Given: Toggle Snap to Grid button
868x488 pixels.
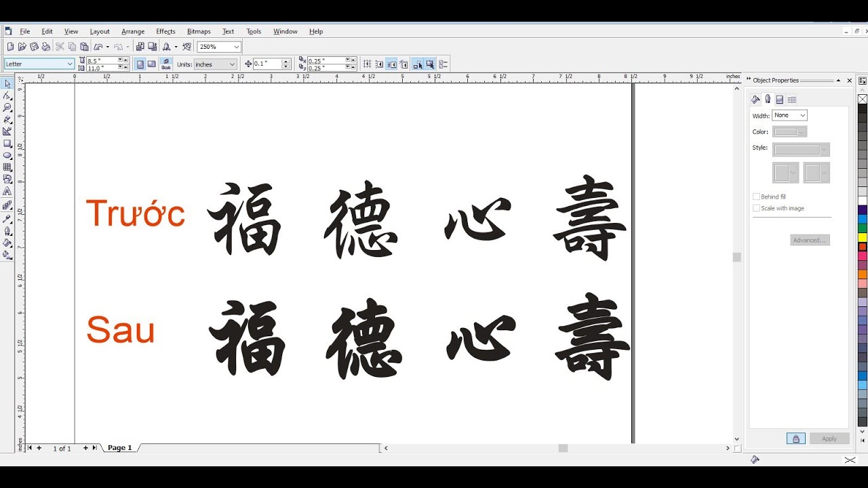Looking at the screenshot, I should [x=368, y=64].
